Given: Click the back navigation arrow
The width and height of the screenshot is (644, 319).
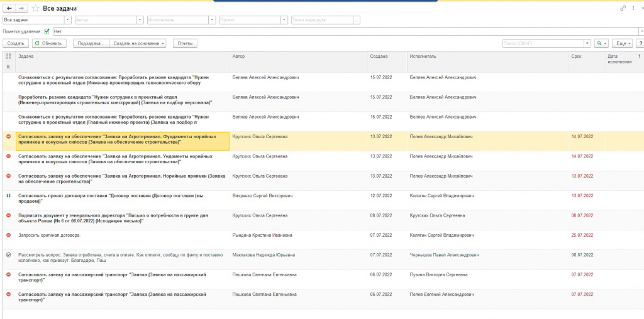Looking at the screenshot, I should click(9, 8).
